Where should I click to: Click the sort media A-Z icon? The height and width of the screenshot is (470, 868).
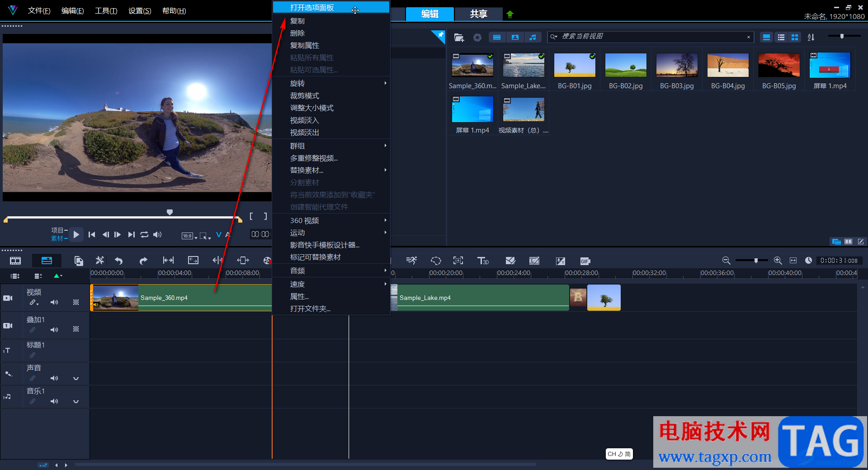pyautogui.click(x=811, y=38)
